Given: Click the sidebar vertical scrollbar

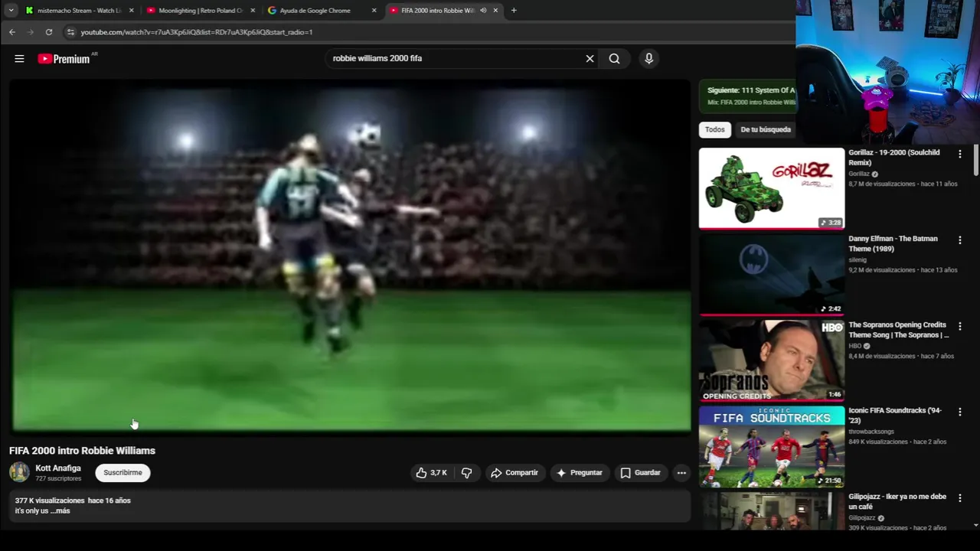Looking at the screenshot, I should (975, 161).
